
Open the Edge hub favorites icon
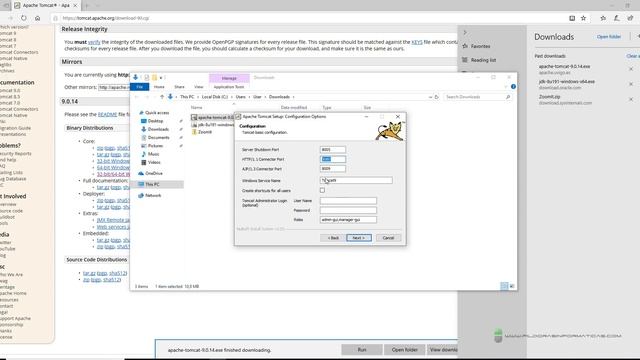point(603,18)
